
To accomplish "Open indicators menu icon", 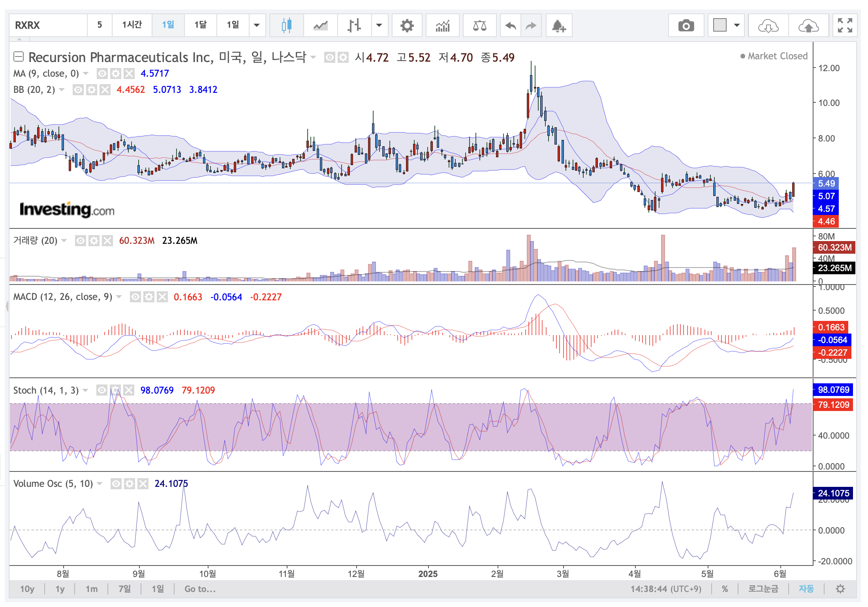I will (443, 26).
